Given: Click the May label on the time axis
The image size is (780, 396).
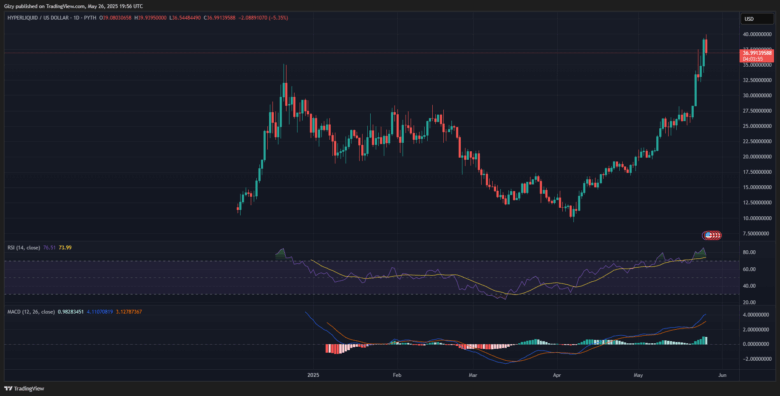Looking at the screenshot, I should pos(637,374).
